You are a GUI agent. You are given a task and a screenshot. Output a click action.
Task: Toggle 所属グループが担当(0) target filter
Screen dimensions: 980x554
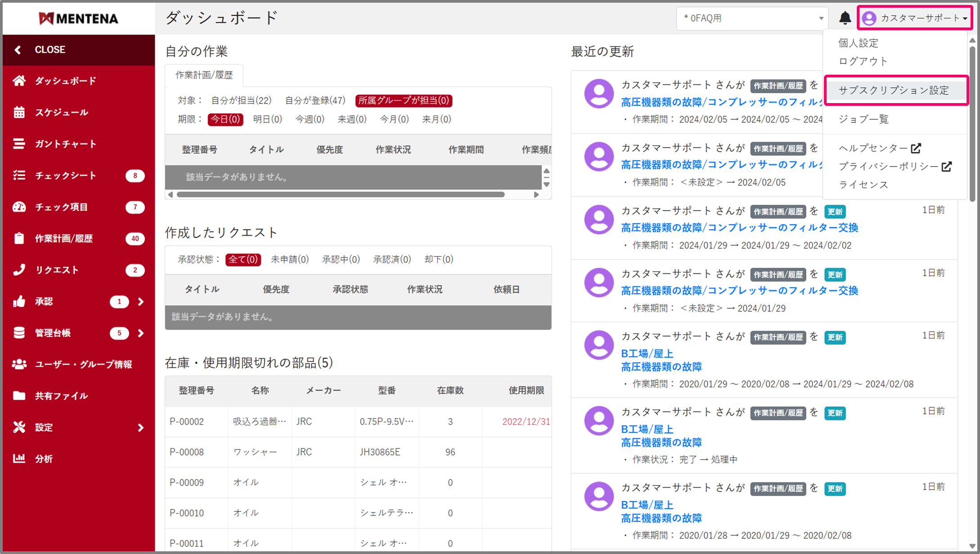403,100
